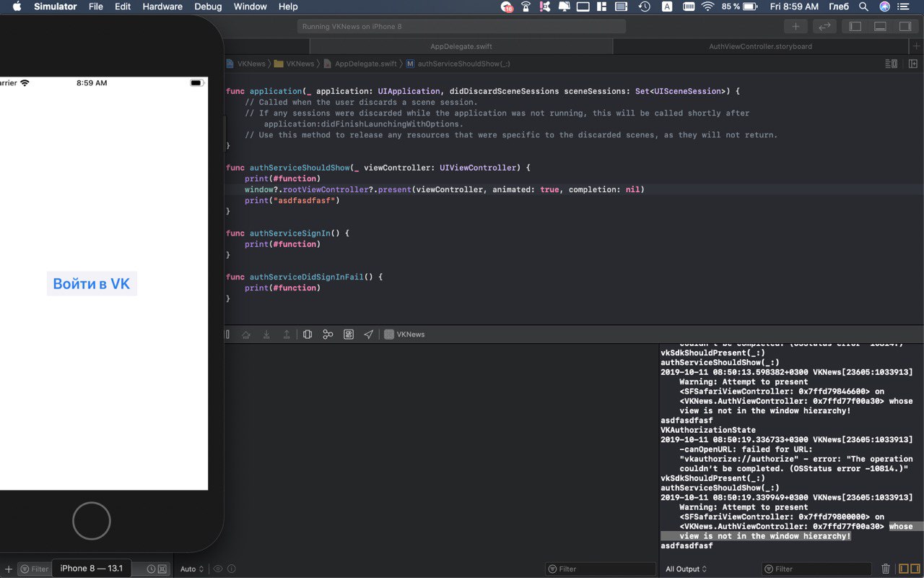The height and width of the screenshot is (578, 924).
Task: Click the navigator plus button
Action: tap(9, 569)
